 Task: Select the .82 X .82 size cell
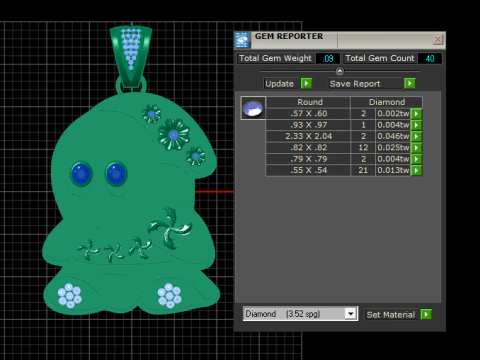click(x=308, y=148)
